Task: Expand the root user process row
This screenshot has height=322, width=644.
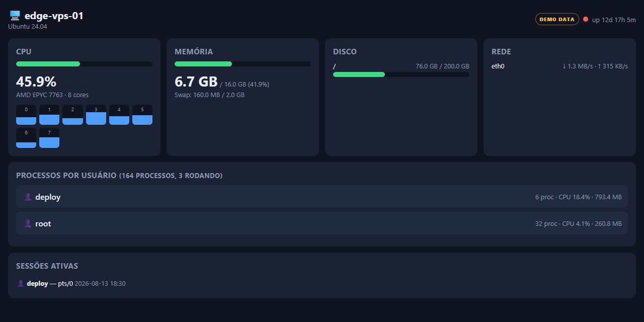Action: pos(322,223)
